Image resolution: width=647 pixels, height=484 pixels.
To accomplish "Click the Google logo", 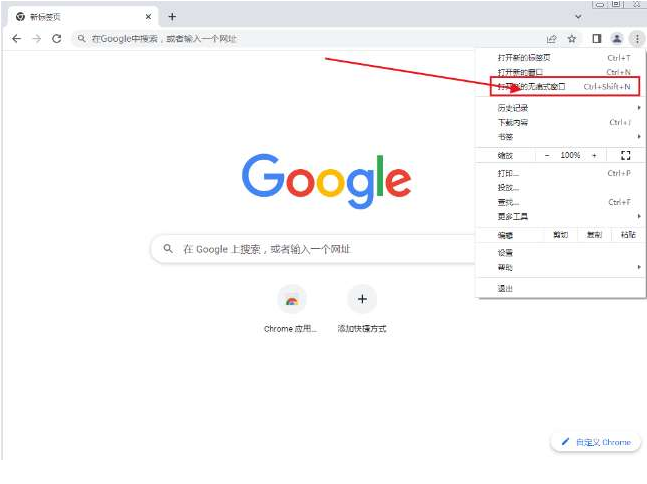I will coord(326,181).
